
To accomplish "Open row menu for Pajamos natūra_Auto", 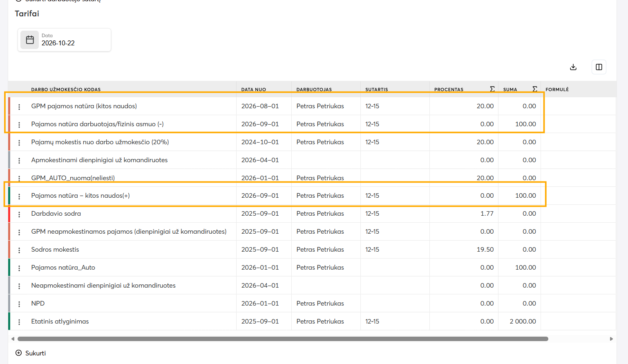I will click(x=19, y=268).
